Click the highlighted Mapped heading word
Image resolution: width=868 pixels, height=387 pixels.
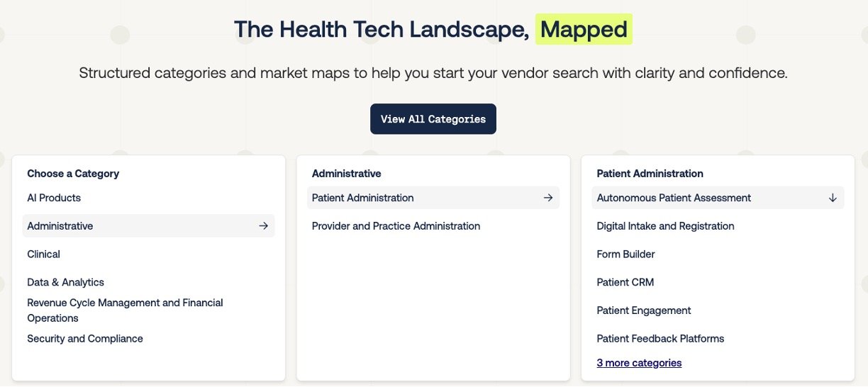click(x=583, y=29)
